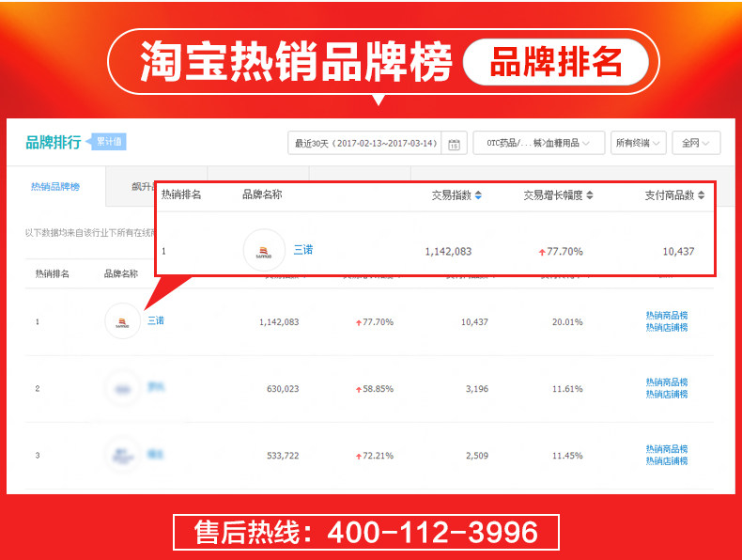Image resolution: width=742 pixels, height=560 pixels.
Task: Click the 售后热线 400-112-3996 banner
Action: point(365,532)
